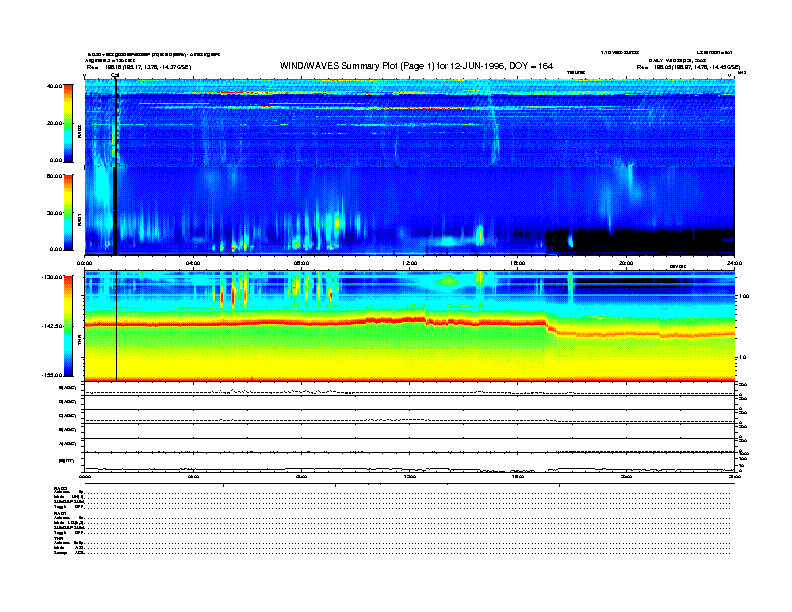Click the -130.00 label on TNR scale
Image resolution: width=792 pixels, height=612 pixels.
click(52, 277)
